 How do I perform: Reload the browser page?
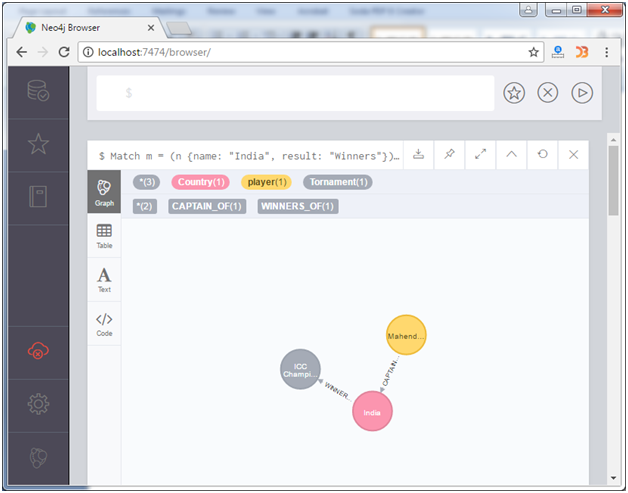click(64, 52)
